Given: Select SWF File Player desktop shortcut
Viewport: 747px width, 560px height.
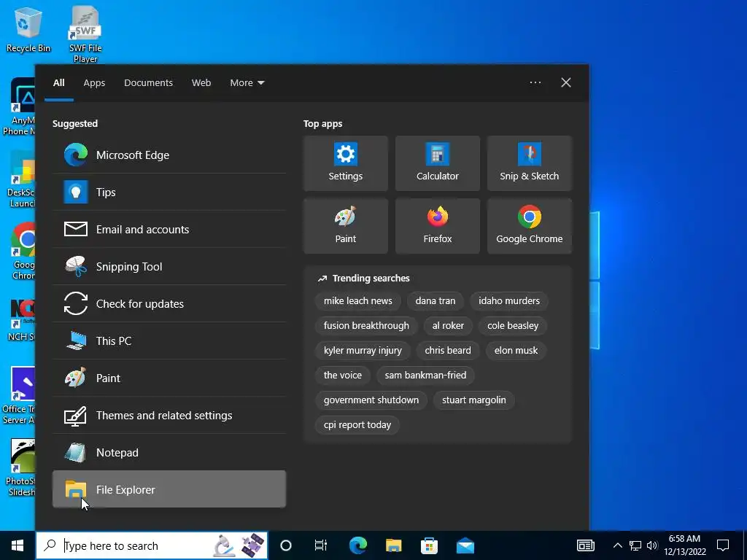Looking at the screenshot, I should click(85, 35).
